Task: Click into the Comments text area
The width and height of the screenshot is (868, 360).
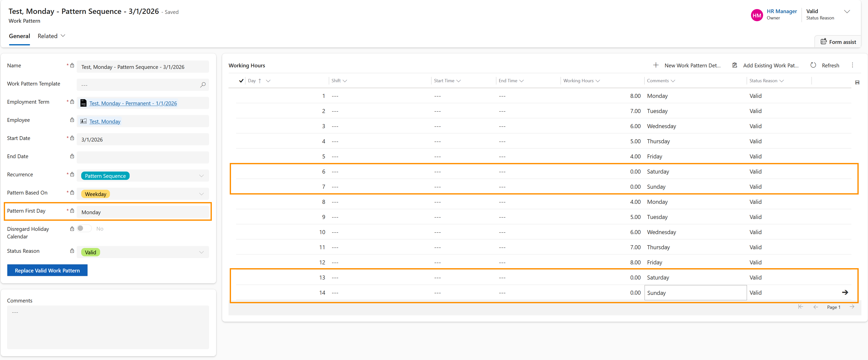Action: pos(108,327)
